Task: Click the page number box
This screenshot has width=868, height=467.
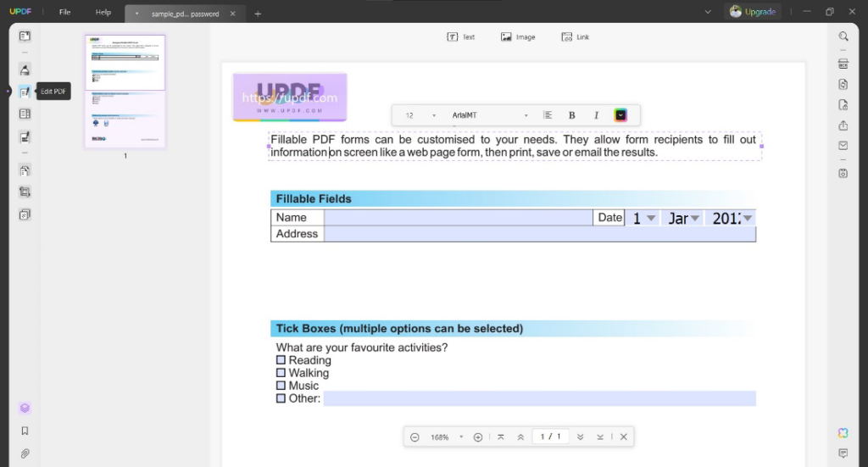Action: click(x=550, y=437)
